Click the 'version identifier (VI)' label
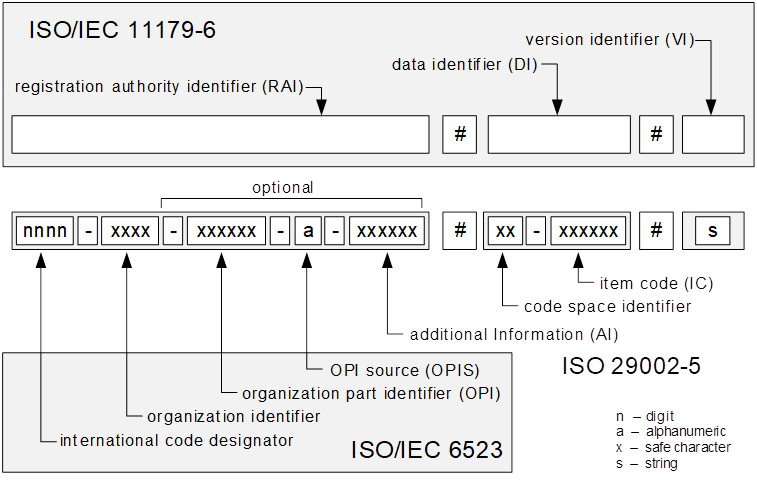Viewport: 757px width, 480px height. [x=606, y=41]
